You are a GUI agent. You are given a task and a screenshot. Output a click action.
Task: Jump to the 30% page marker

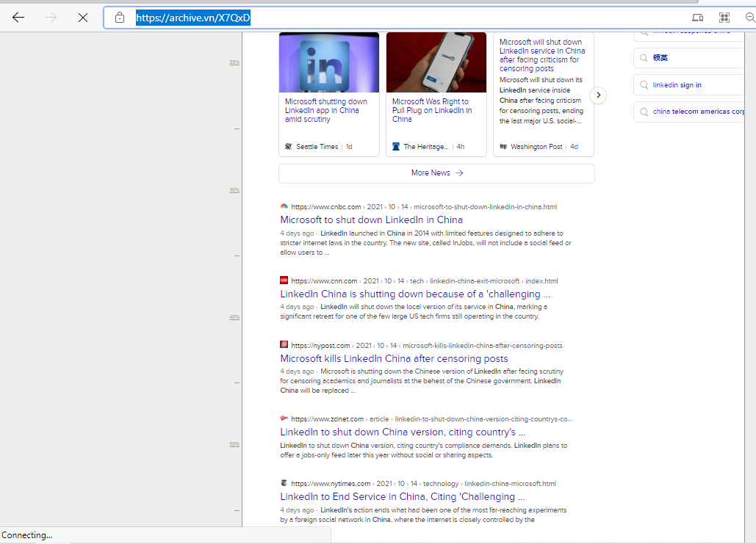point(234,190)
